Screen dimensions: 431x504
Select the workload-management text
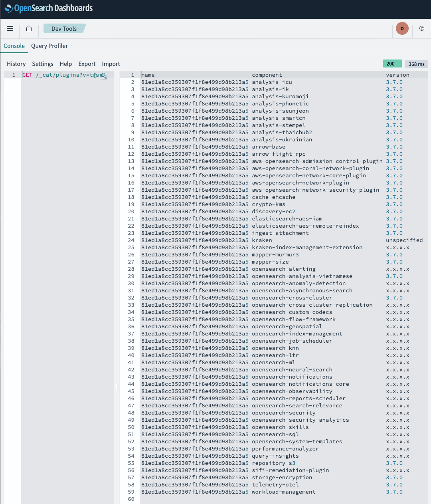(284, 492)
